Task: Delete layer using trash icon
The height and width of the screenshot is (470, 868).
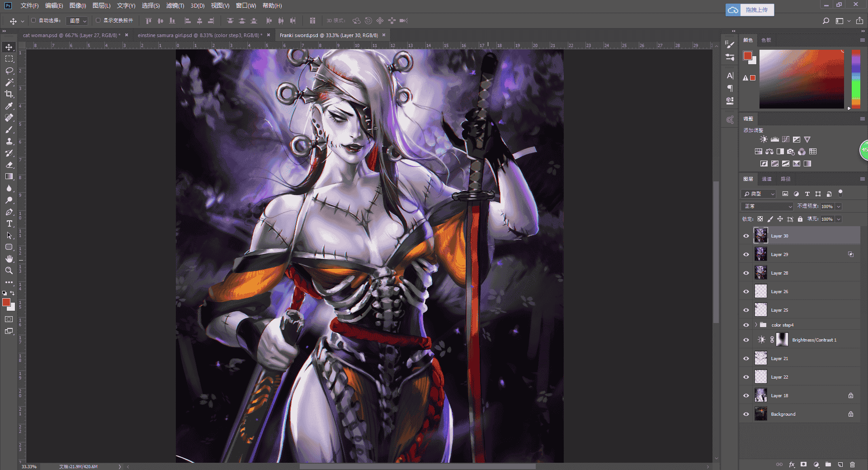Action: coord(852,465)
